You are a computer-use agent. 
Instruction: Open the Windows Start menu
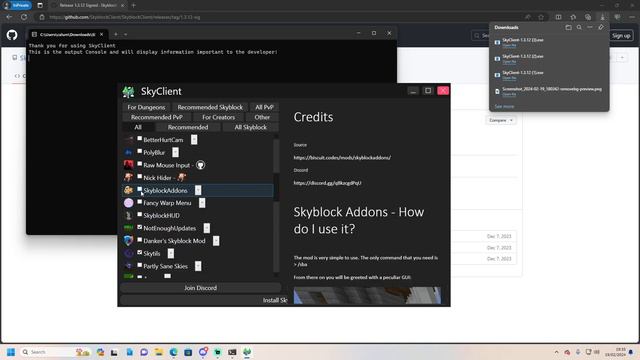coord(11,352)
